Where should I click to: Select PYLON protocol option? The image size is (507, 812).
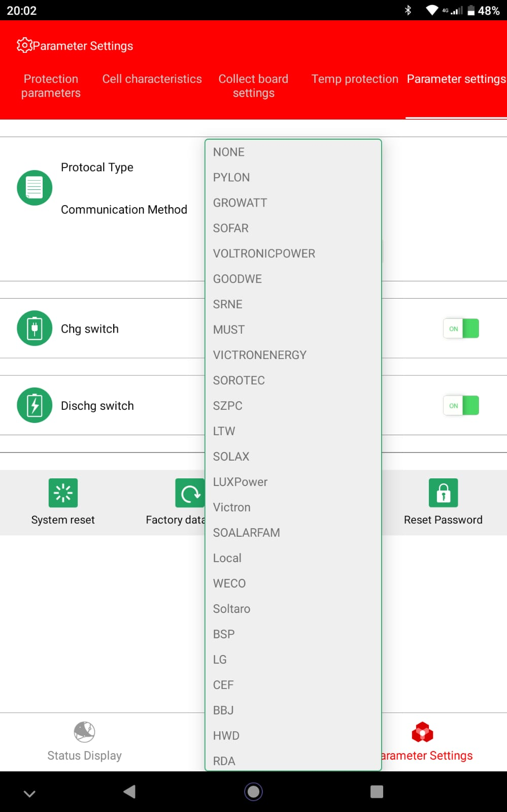pyautogui.click(x=293, y=177)
